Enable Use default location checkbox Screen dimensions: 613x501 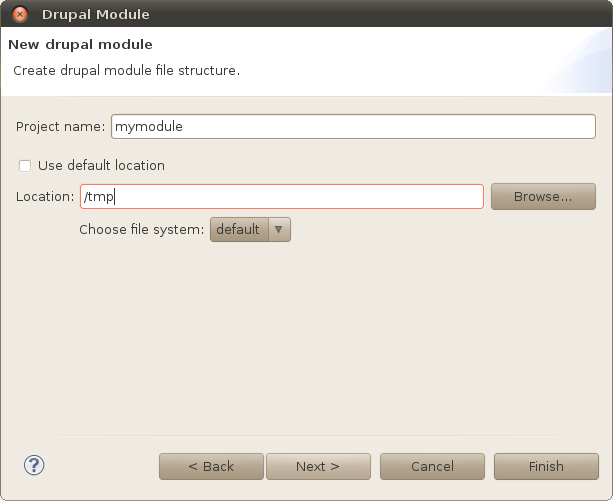[x=25, y=166]
